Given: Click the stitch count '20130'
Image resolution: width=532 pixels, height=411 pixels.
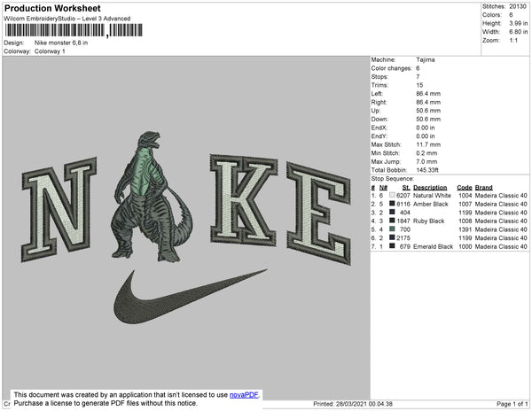Looking at the screenshot, I should (x=518, y=6).
